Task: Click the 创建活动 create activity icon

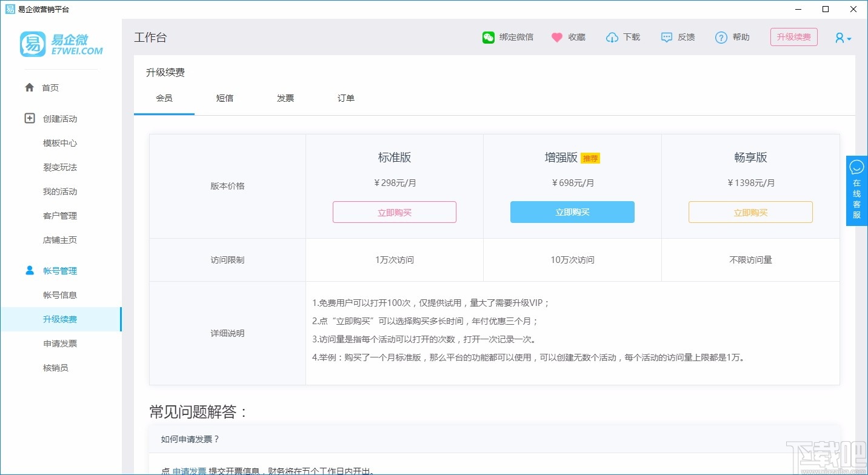Action: [29, 118]
